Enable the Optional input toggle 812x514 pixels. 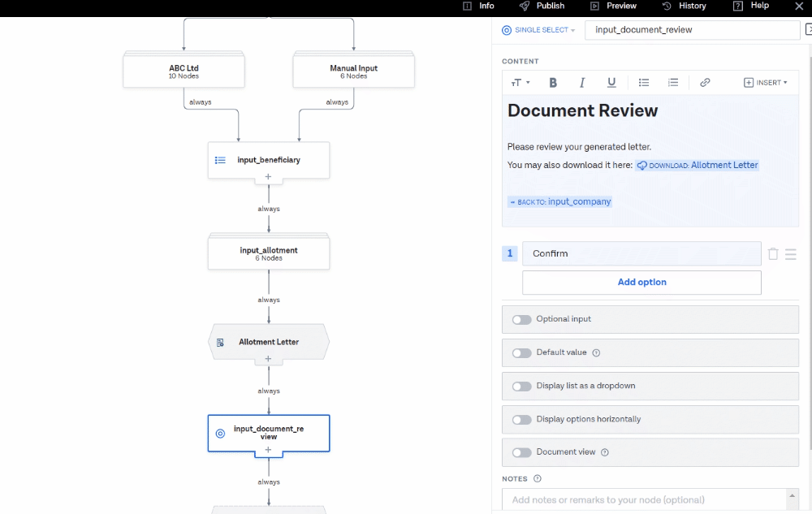(521, 320)
